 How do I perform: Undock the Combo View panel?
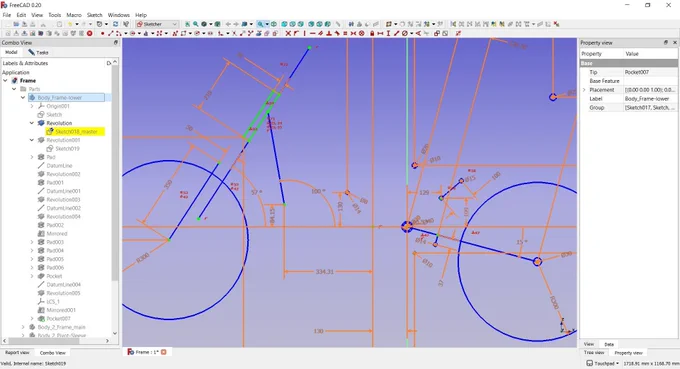pos(116,42)
